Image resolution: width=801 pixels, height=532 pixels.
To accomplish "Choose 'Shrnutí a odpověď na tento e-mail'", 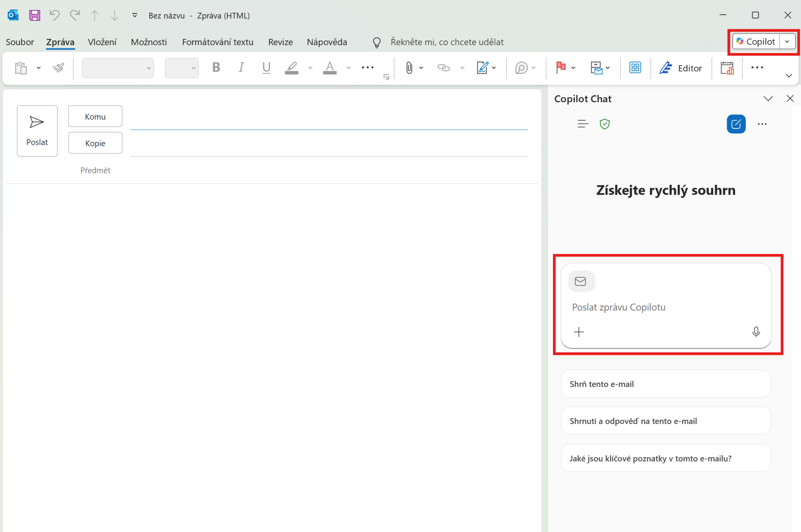I will pos(665,421).
